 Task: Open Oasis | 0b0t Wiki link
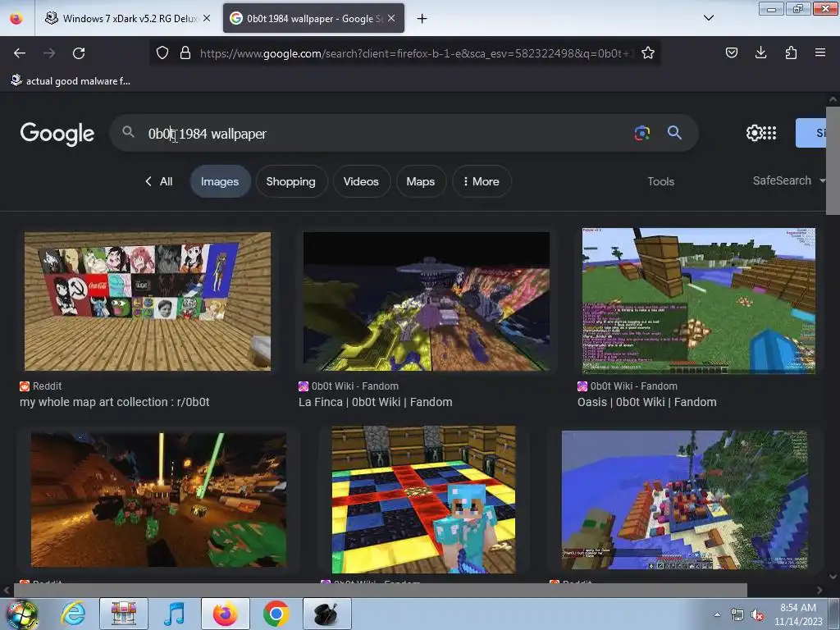pyautogui.click(x=647, y=402)
